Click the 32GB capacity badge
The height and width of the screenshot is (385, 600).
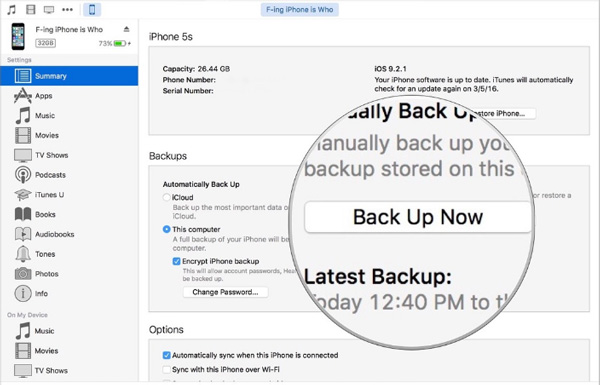46,43
